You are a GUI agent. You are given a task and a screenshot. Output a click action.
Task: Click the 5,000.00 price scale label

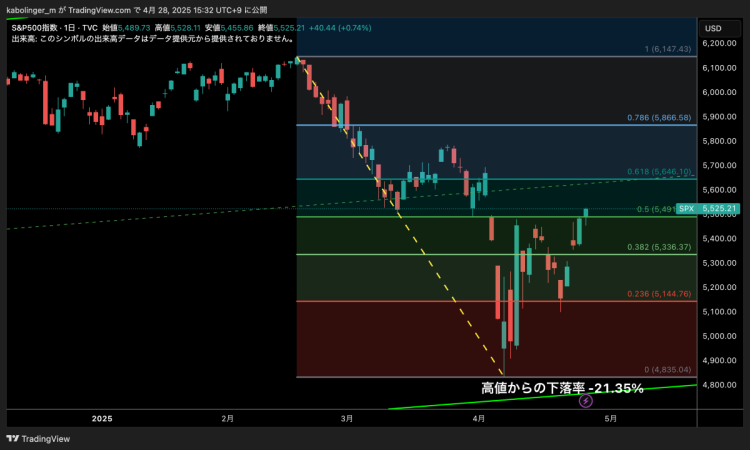[x=719, y=336]
